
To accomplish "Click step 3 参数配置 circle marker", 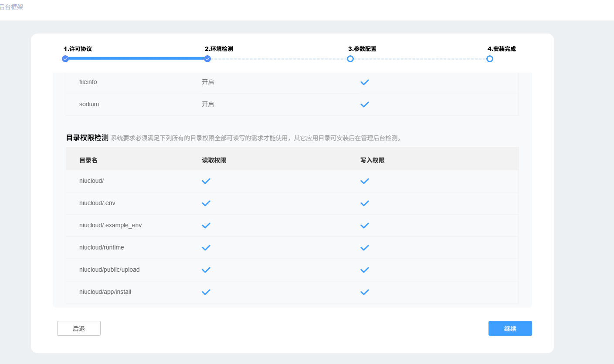I will (x=350, y=59).
